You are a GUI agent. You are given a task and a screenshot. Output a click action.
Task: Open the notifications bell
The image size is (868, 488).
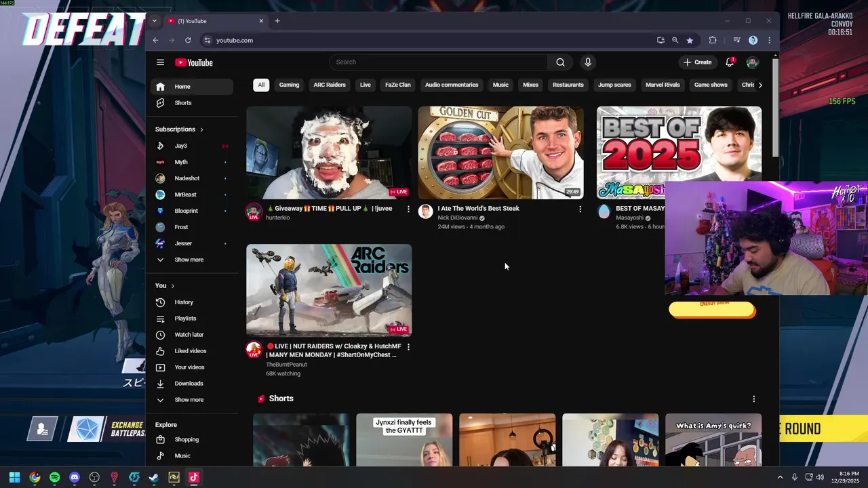(730, 62)
